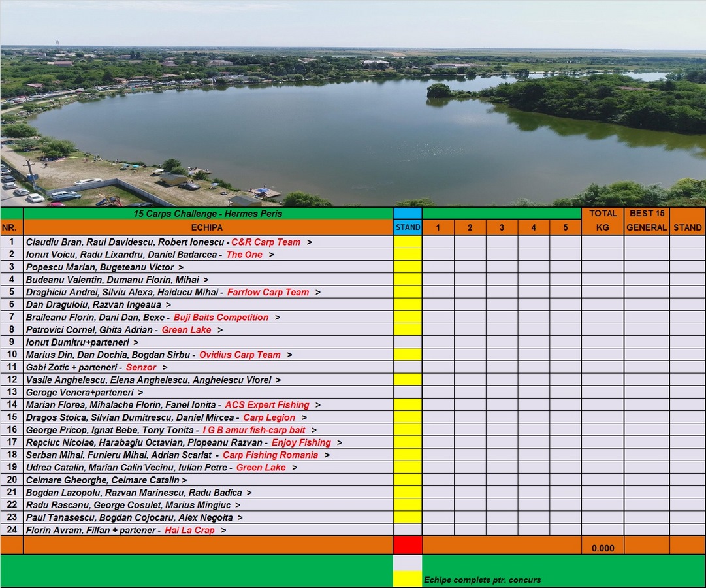Select the blue STAND column header
This screenshot has width=706, height=588.
pyautogui.click(x=408, y=228)
